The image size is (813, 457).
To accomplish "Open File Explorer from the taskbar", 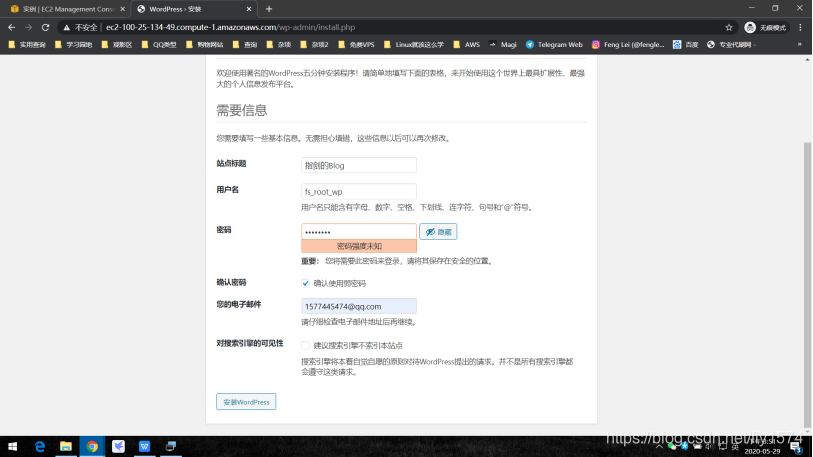I will coord(66,446).
